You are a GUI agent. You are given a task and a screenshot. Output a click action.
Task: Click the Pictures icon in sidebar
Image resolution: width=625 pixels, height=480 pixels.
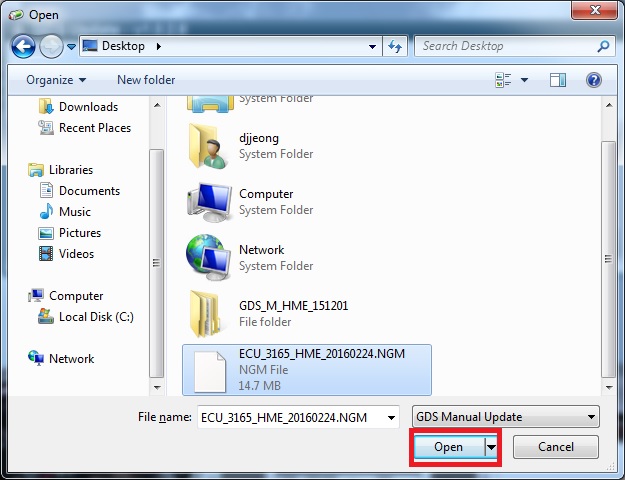pyautogui.click(x=46, y=233)
